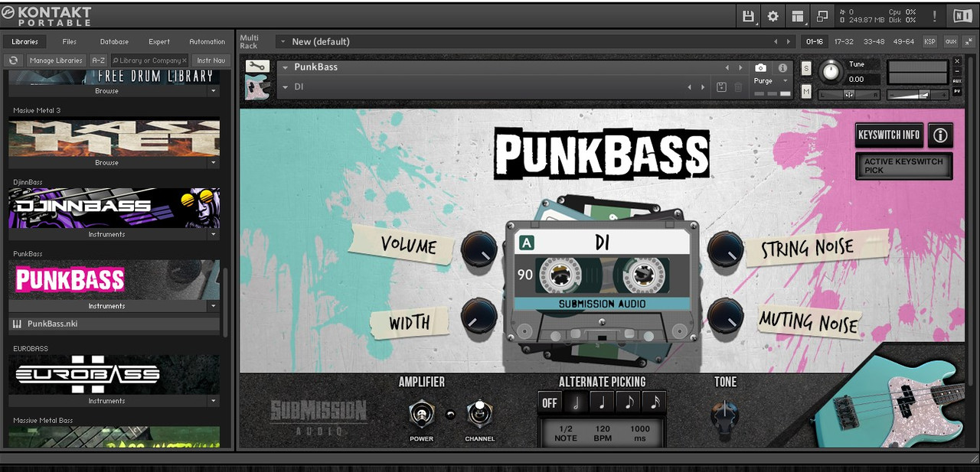Collapse PunkBass library dropdown arrow

coord(214,306)
